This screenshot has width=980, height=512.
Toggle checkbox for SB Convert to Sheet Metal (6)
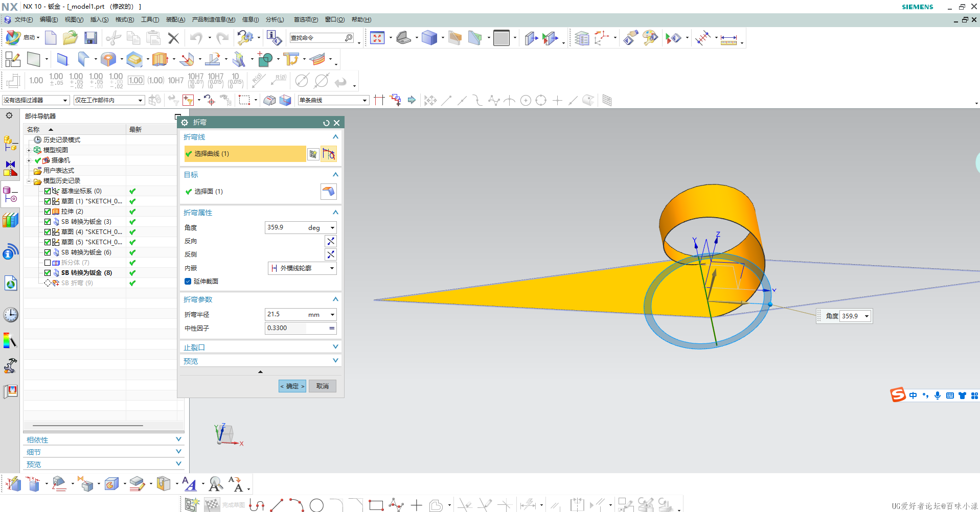48,252
